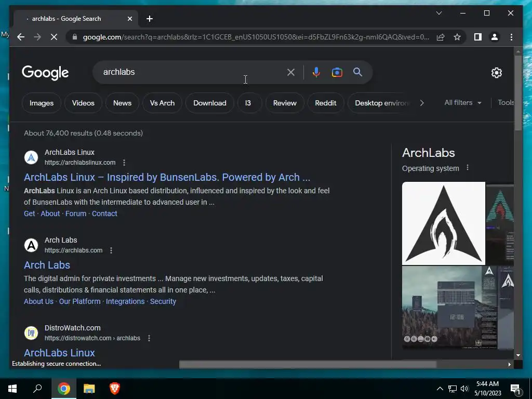Open Chrome side panel
The image size is (532, 399).
coord(478,37)
